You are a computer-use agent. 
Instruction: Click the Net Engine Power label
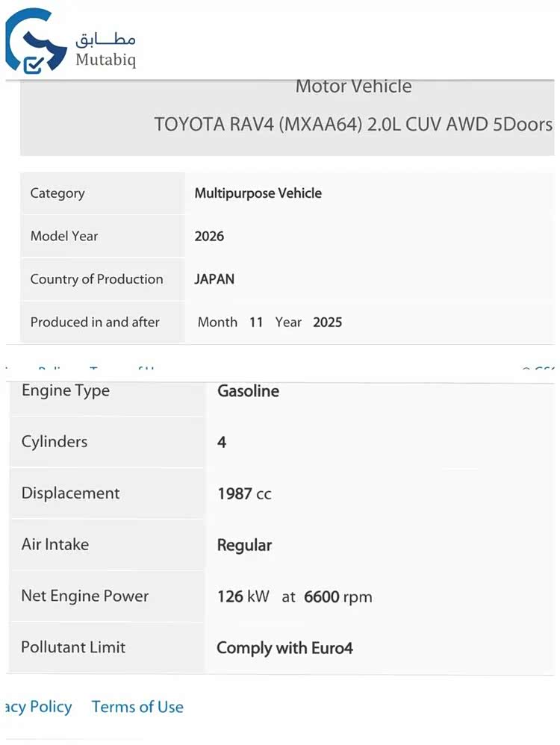coord(85,596)
